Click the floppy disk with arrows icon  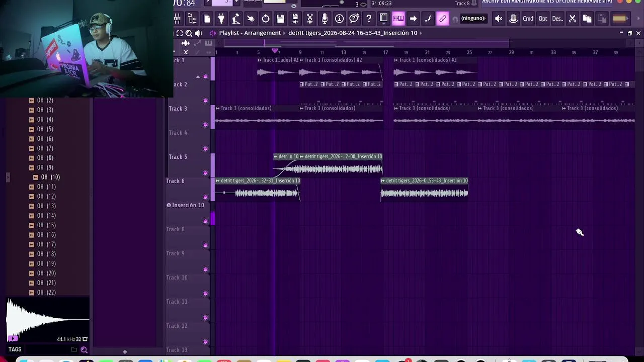point(295,19)
